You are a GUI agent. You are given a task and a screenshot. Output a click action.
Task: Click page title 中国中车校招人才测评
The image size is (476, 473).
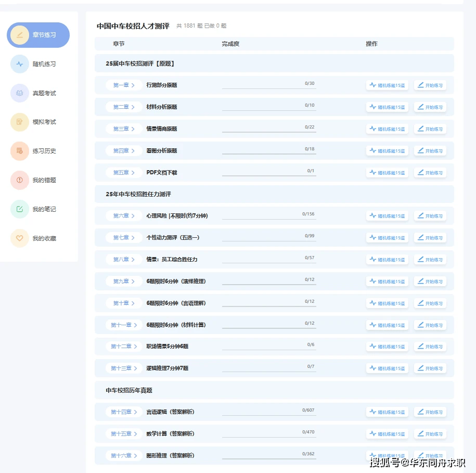click(133, 26)
